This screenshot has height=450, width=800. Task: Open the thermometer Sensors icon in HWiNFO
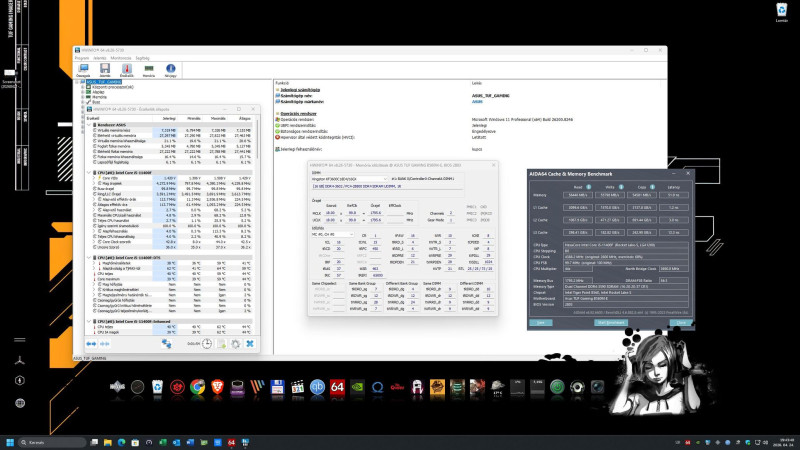[x=127, y=70]
